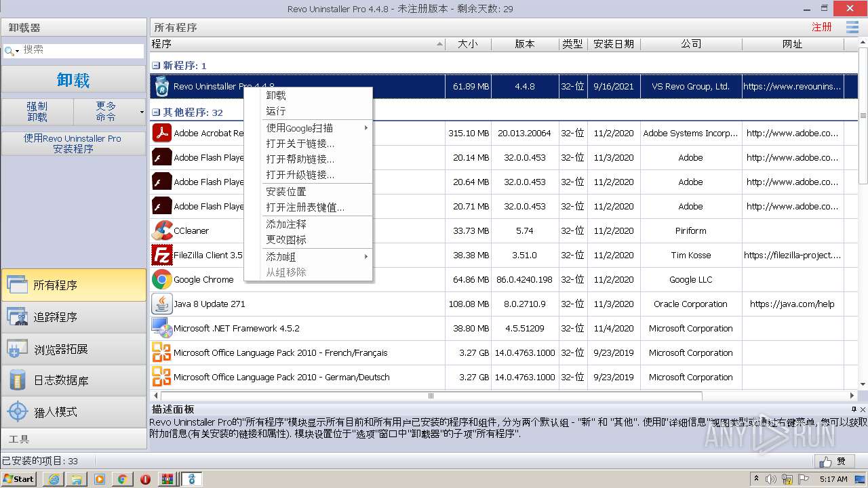868x488 pixels.
Task: Sort by Website (网址) column header
Action: (792, 44)
